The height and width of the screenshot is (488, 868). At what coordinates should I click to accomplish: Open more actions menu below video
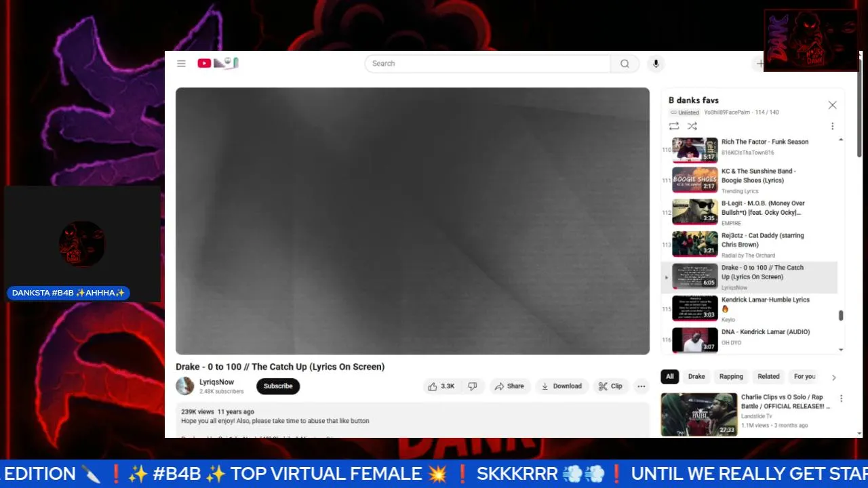pos(641,386)
